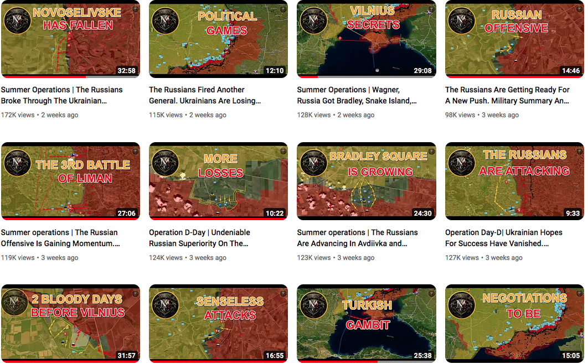Click title "Ukrainian Hopes For Success Have Vanished"
Image resolution: width=588 pixels, height=364 pixels.
[503, 238]
